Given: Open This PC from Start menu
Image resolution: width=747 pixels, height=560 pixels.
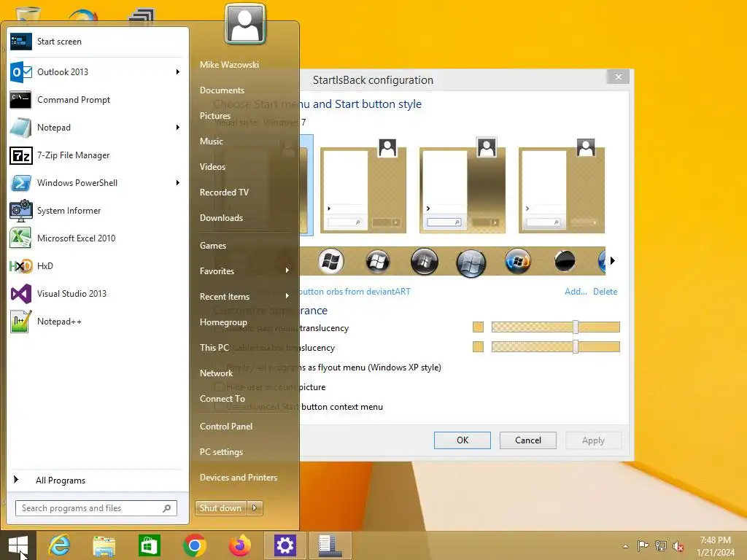Looking at the screenshot, I should [214, 348].
